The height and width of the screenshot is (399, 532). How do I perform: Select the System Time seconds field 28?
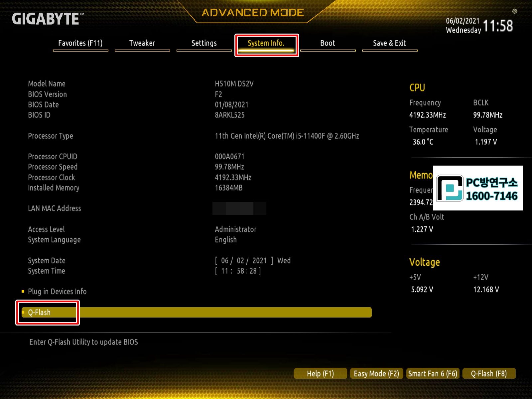253,271
